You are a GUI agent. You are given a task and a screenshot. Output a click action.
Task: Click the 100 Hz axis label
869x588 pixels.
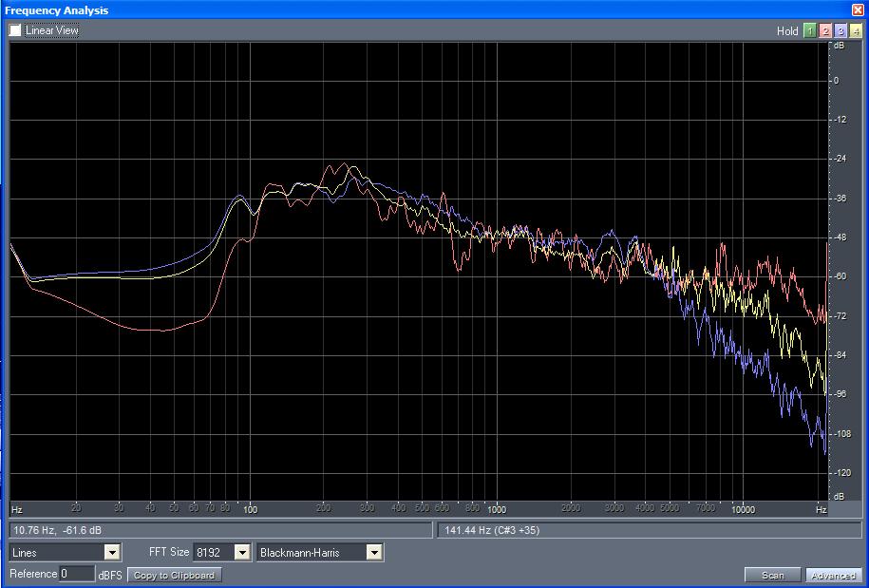[251, 509]
